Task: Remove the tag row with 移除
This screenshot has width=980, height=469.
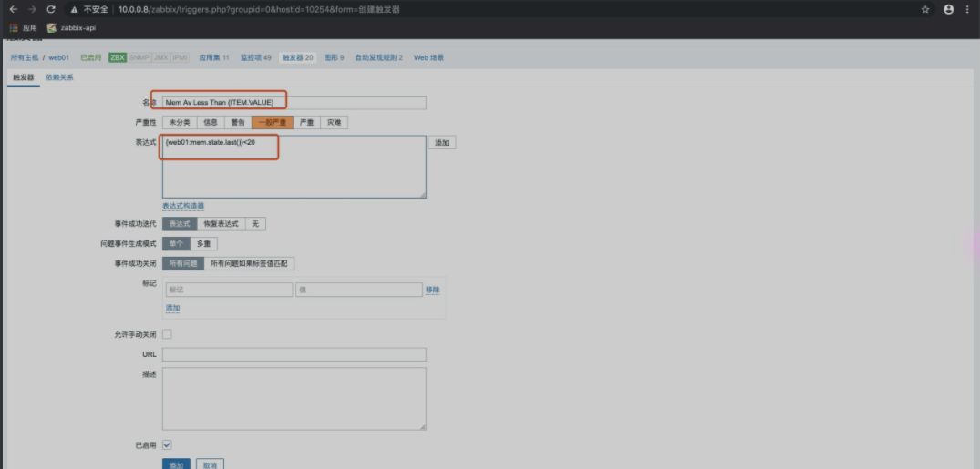Action: tap(432, 290)
